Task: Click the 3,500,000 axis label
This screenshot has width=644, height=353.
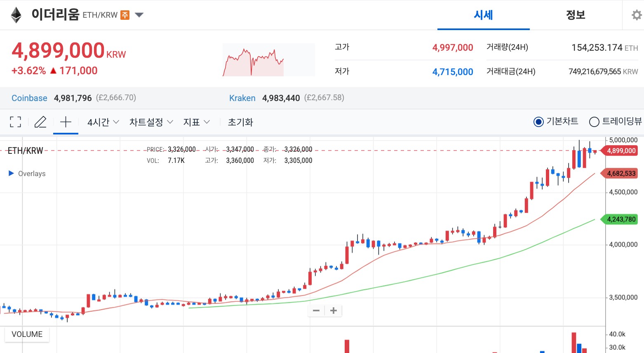Action: pyautogui.click(x=623, y=297)
